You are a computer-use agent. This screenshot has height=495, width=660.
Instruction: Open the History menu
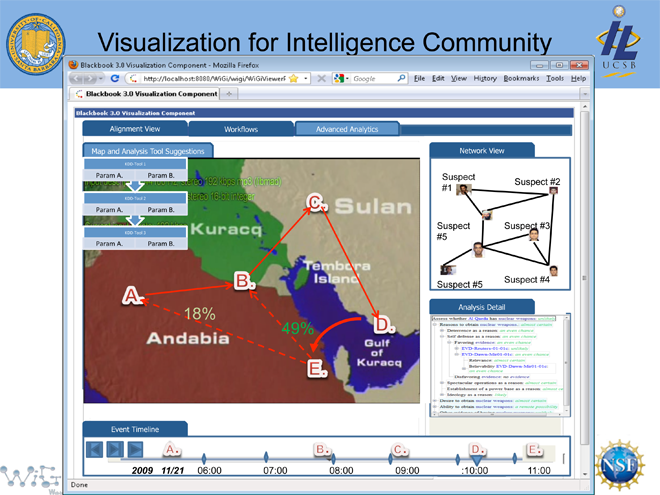(484, 78)
